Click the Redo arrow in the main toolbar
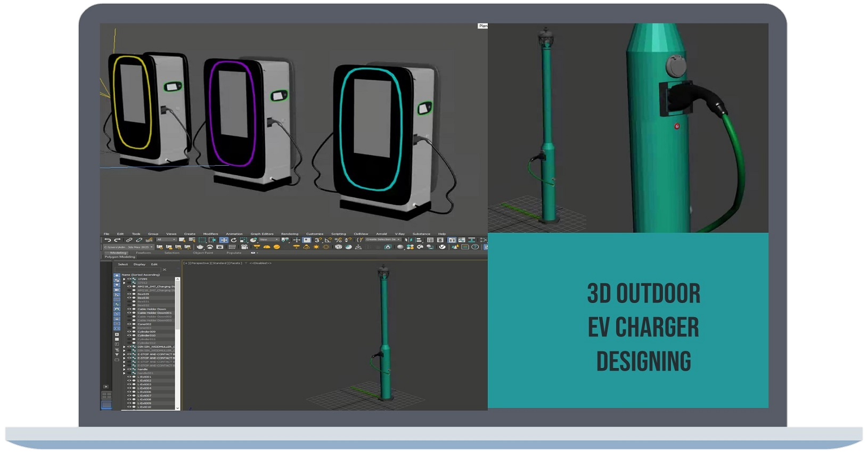 click(117, 240)
